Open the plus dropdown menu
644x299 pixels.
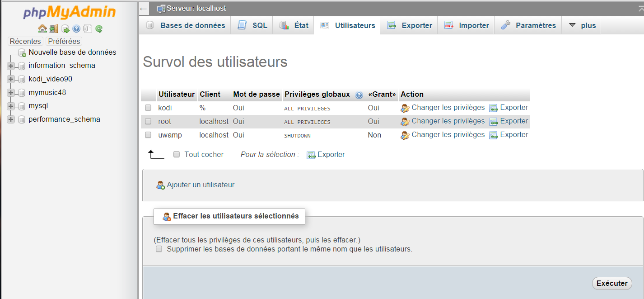coord(582,25)
